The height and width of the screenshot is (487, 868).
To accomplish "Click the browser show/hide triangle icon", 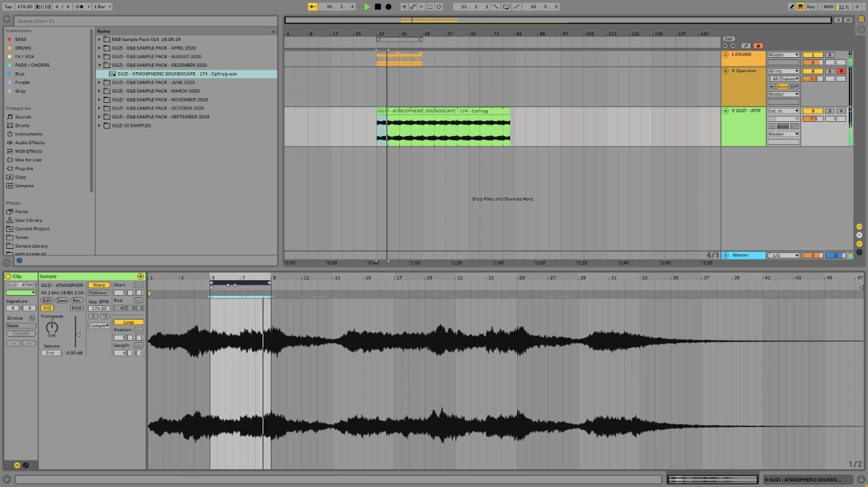I will [7, 20].
